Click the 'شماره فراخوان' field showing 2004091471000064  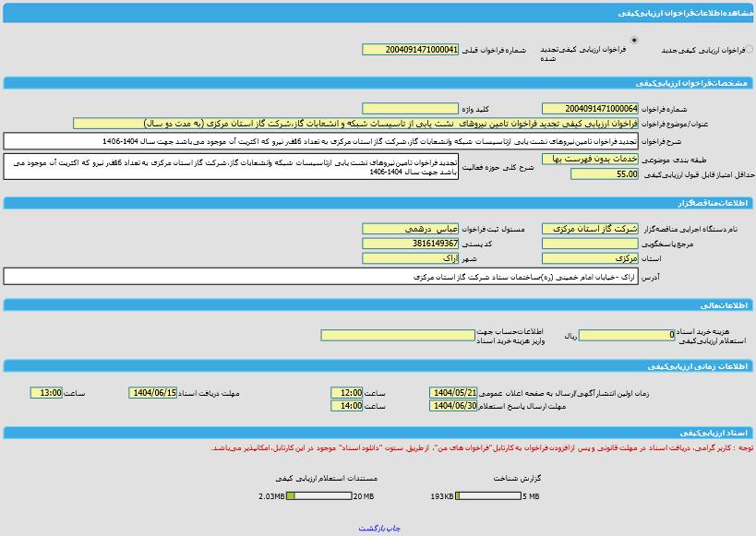pyautogui.click(x=589, y=109)
